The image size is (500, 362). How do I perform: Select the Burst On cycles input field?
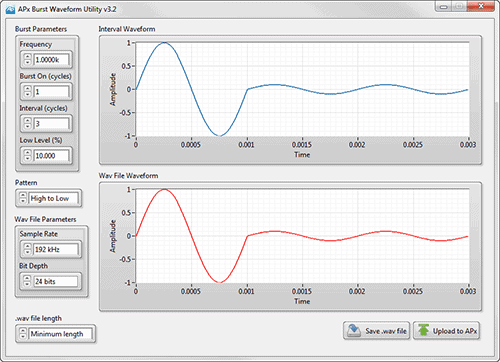pyautogui.click(x=51, y=92)
